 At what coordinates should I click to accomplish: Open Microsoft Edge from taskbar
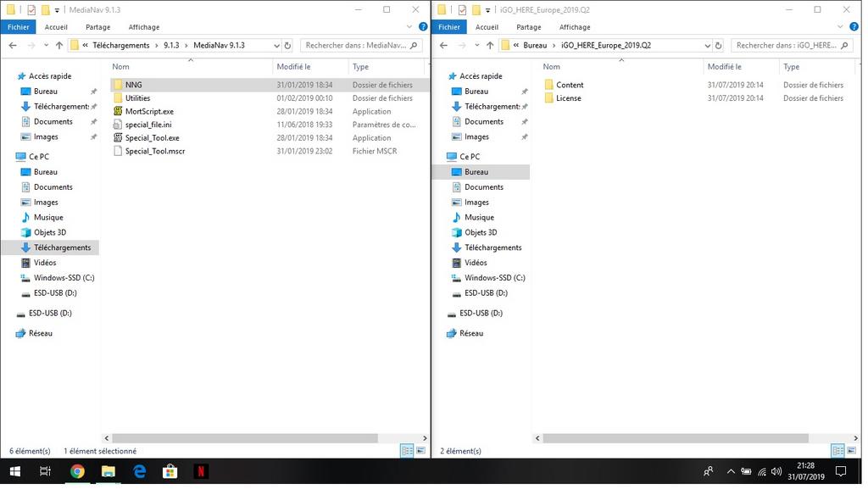click(x=140, y=471)
